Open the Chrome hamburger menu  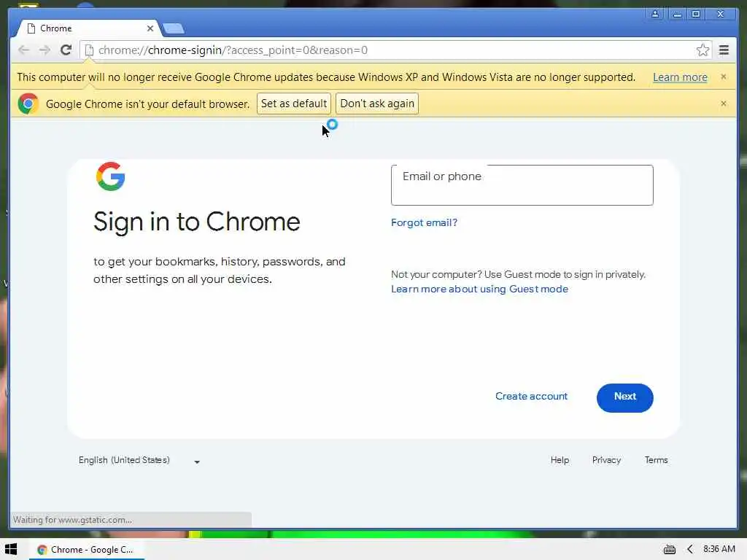724,50
